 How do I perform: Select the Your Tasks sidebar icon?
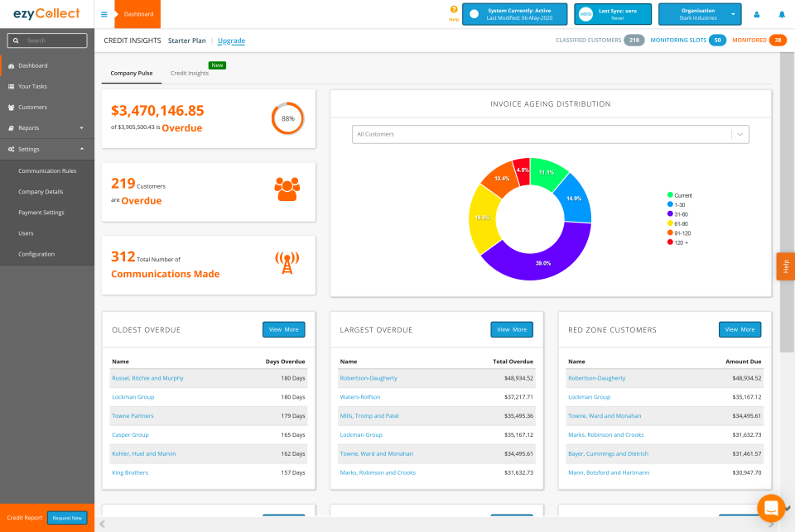10,86
